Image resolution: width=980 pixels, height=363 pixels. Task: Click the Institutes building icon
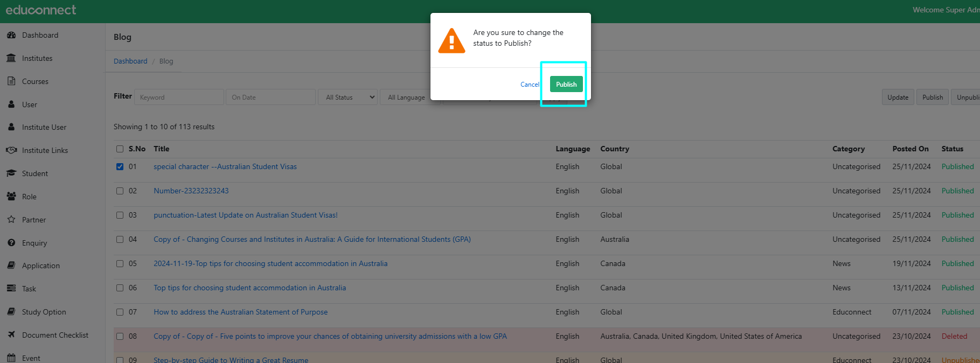coord(11,58)
